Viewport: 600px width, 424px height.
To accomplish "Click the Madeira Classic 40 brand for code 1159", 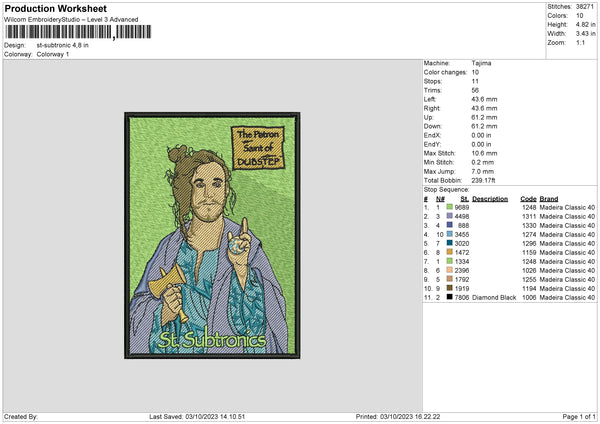I will pyautogui.click(x=567, y=253).
